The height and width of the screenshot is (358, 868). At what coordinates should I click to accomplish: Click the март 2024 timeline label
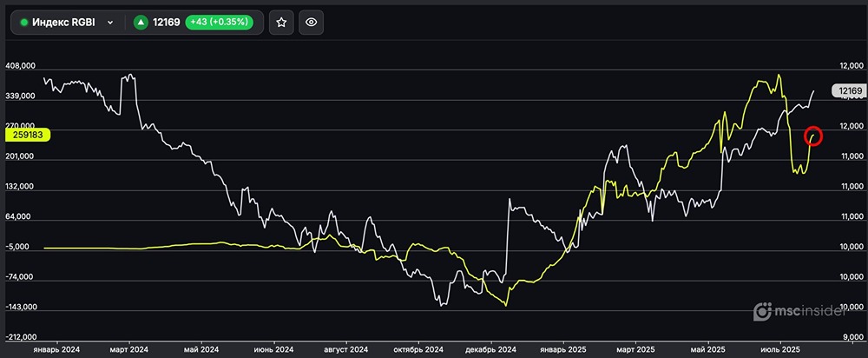click(x=128, y=349)
